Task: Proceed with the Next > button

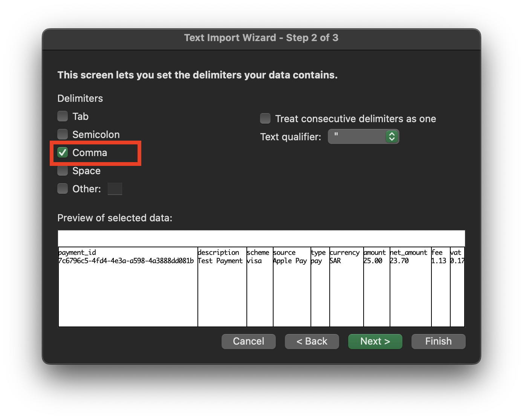Action: [x=375, y=341]
